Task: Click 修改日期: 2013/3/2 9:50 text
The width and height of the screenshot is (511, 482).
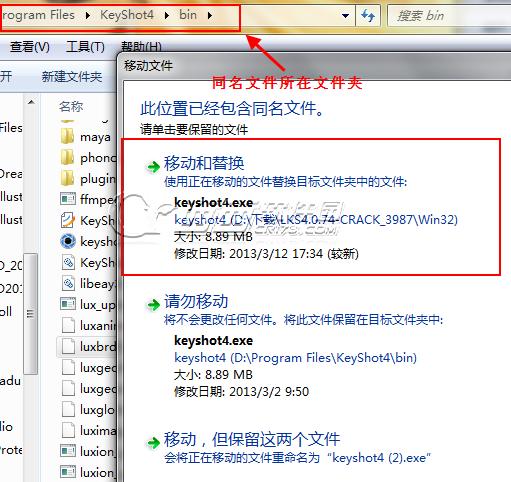Action: click(x=241, y=391)
